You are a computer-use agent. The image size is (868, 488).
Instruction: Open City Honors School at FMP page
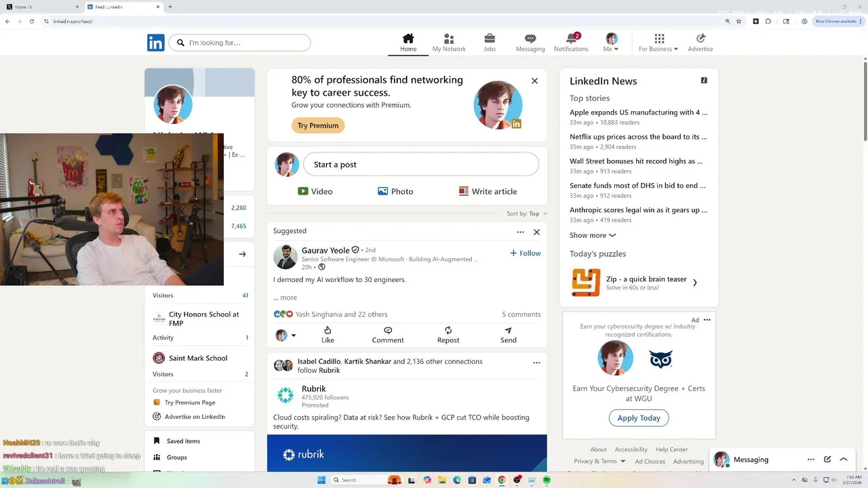click(x=203, y=319)
